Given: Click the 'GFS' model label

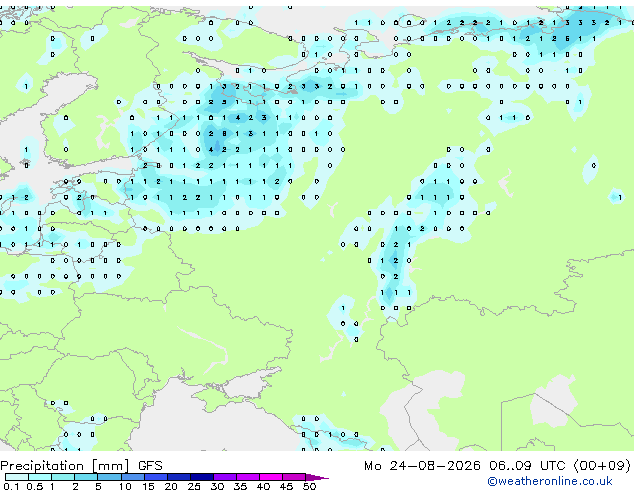Looking at the screenshot, I should coord(150,466).
